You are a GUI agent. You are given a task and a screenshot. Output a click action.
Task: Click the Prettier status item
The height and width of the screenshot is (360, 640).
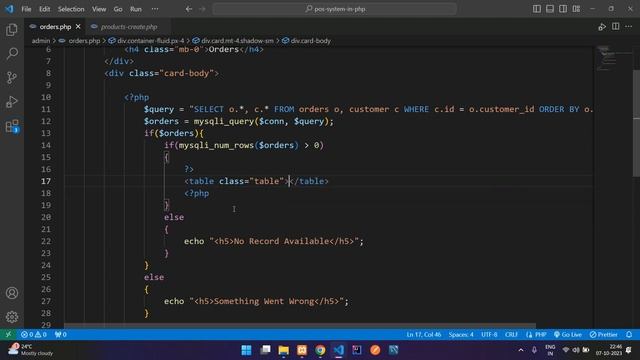coord(603,335)
